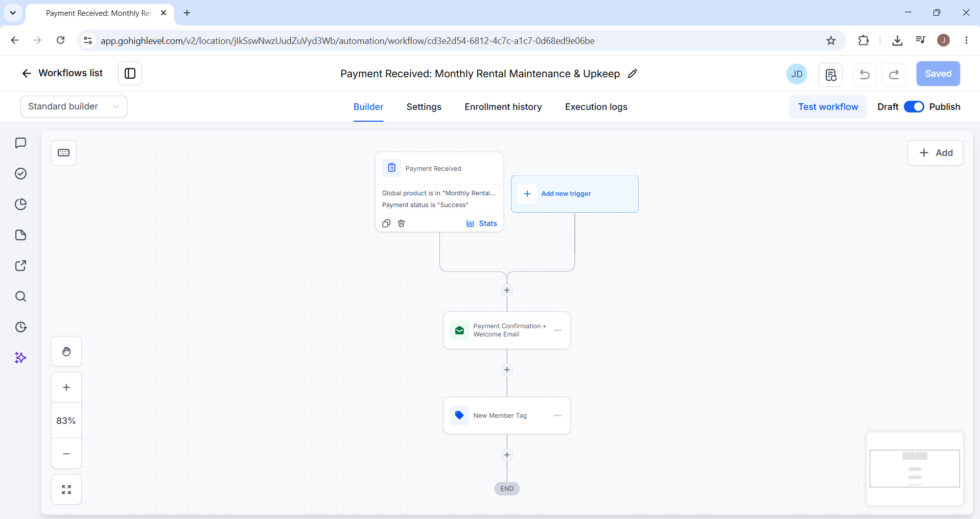Open the tab search dropdown arrow
The height and width of the screenshot is (519, 980).
click(13, 13)
